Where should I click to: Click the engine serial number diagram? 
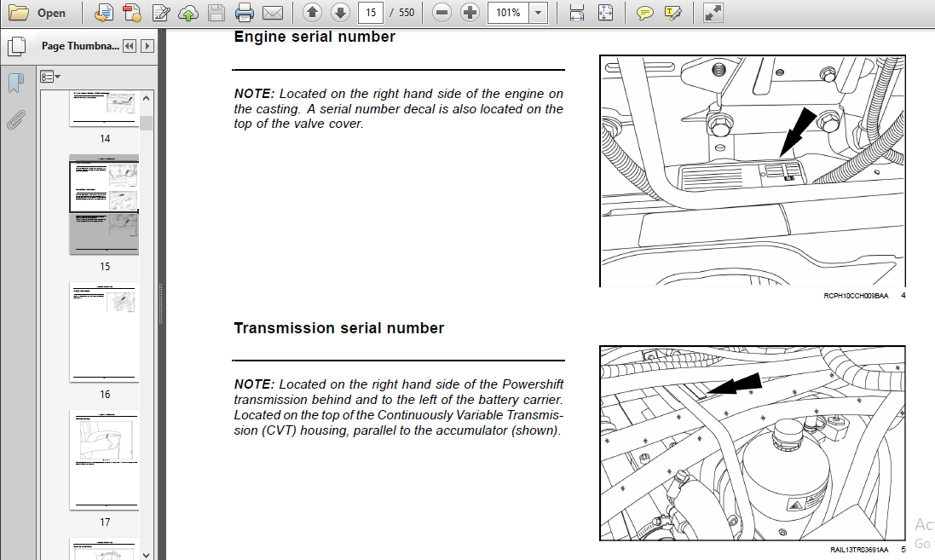coord(753,171)
